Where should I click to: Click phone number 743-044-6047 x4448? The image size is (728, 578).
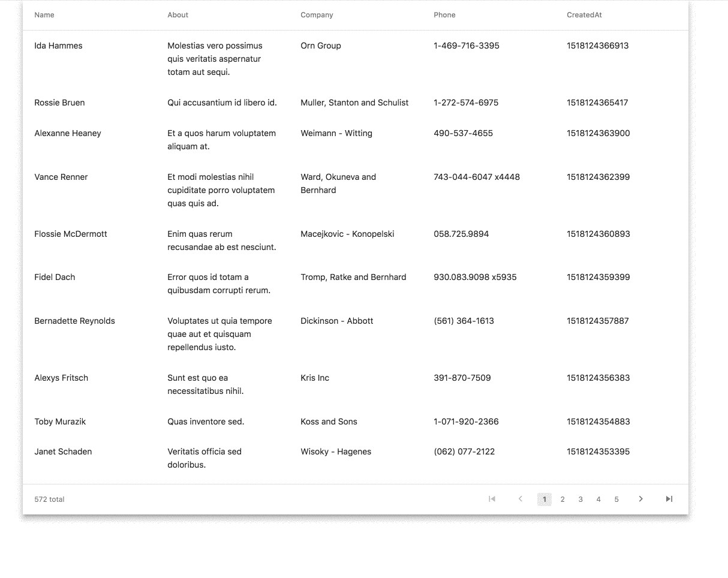click(477, 177)
